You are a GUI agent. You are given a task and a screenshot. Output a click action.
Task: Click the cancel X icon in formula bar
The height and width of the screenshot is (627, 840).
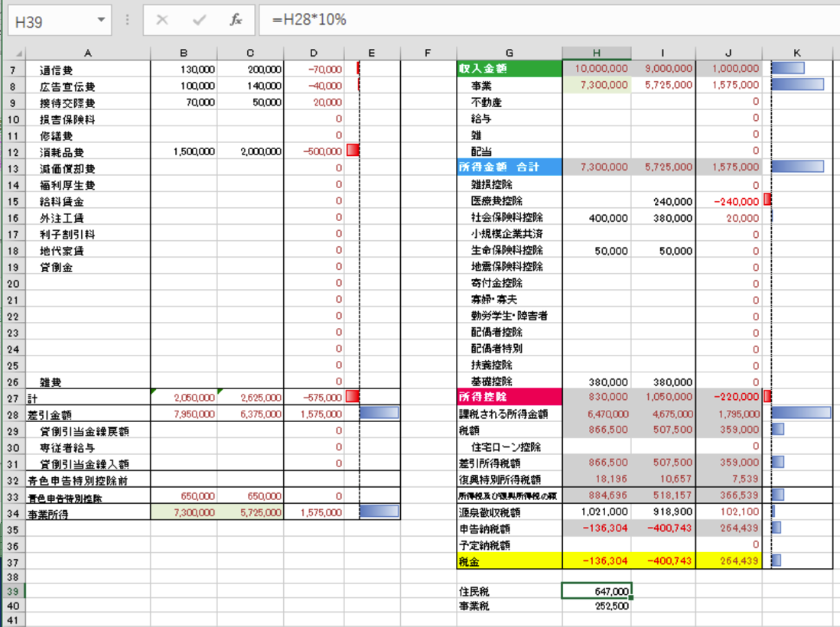tap(161, 21)
